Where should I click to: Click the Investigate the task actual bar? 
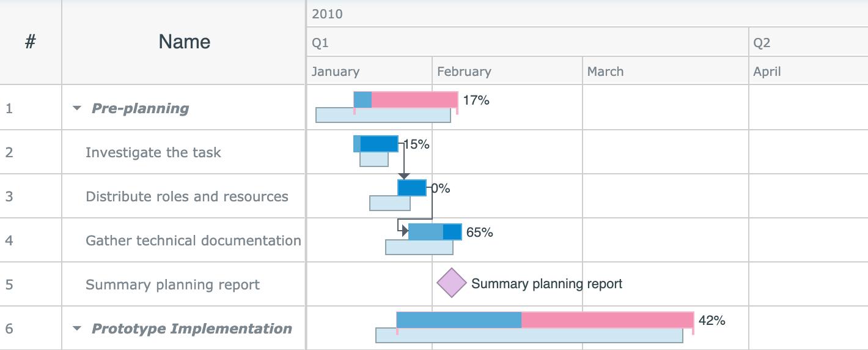pos(379,144)
